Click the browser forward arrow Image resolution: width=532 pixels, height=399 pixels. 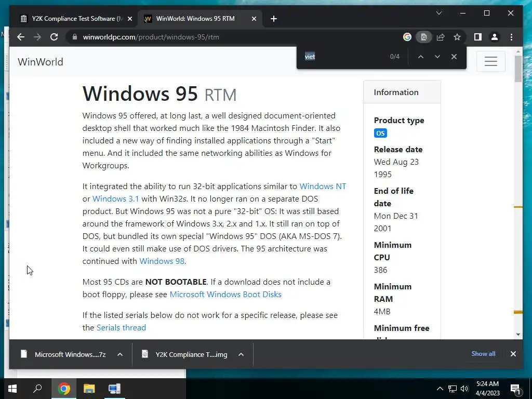coord(37,37)
